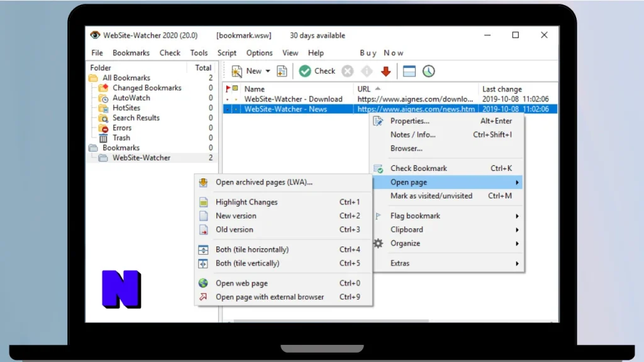Click the Open page submenu entry
The height and width of the screenshot is (362, 644).
pos(447,182)
